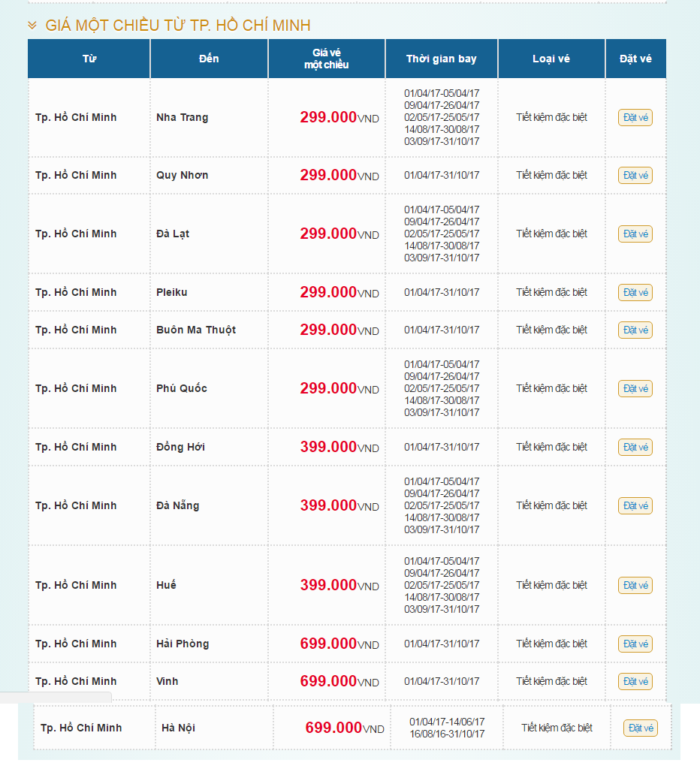
Task: Book ticket to Hà Nội
Action: tap(640, 728)
